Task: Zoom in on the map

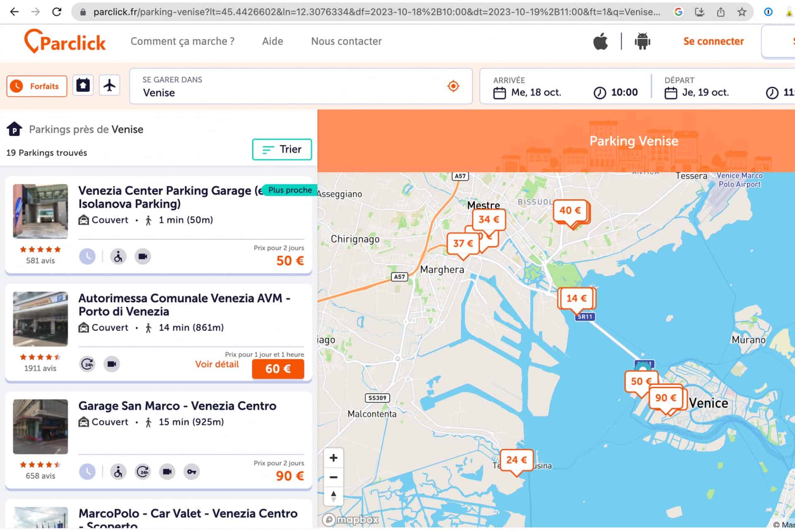Action: point(333,458)
